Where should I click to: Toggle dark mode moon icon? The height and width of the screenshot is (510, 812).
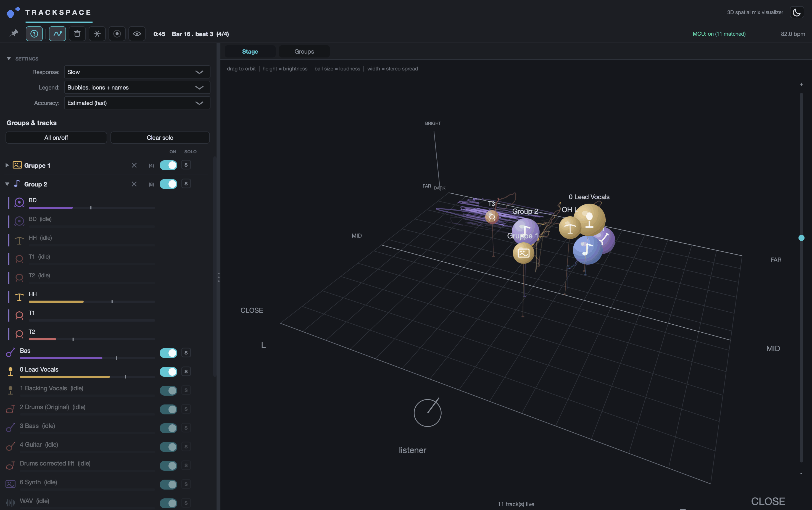pyautogui.click(x=797, y=12)
